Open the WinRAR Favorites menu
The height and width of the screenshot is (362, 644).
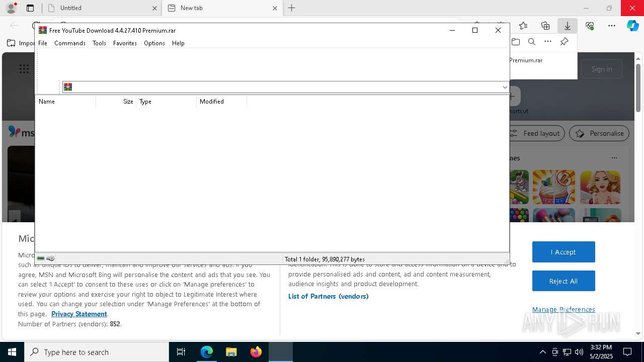(x=125, y=43)
